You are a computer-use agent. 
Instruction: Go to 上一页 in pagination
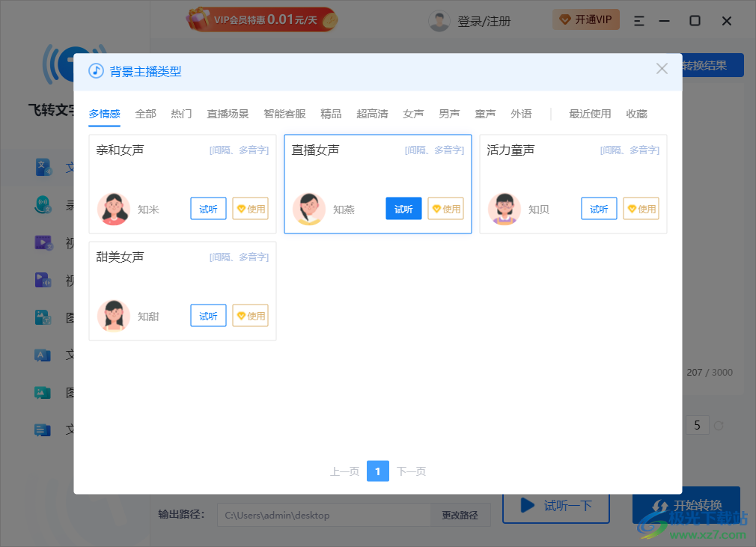[345, 471]
